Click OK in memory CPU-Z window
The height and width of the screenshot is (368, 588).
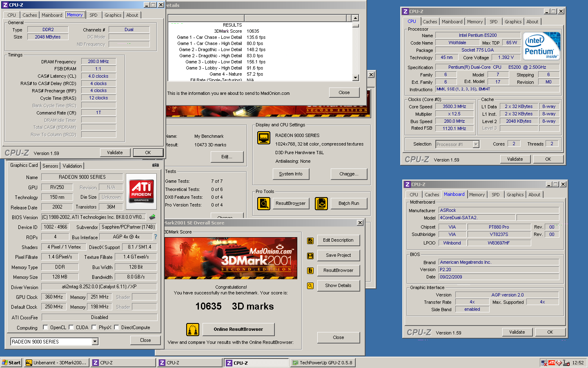point(148,153)
